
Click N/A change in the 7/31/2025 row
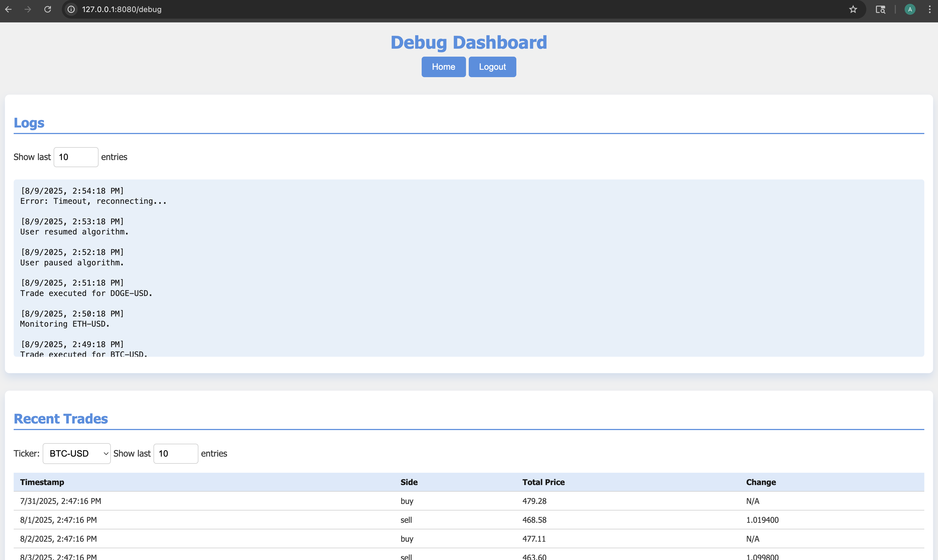[x=753, y=501]
